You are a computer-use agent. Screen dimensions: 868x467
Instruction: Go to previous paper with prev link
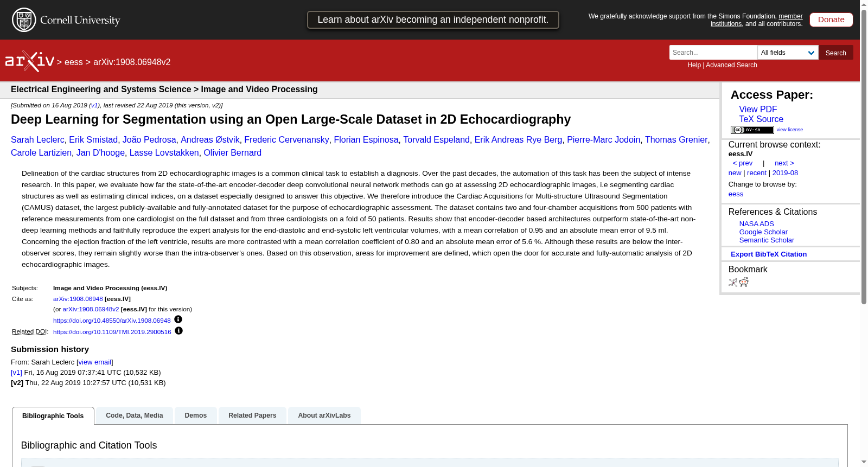(743, 163)
